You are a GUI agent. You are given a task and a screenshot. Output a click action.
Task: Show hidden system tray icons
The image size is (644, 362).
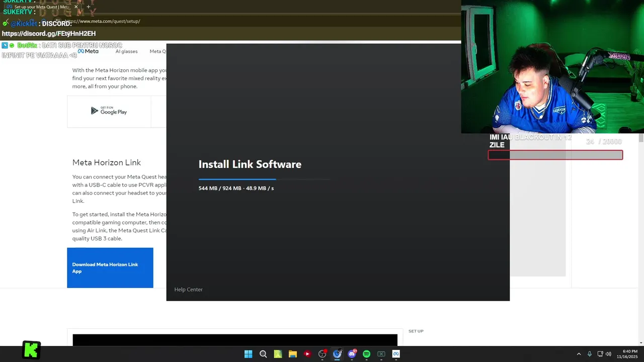point(579,354)
